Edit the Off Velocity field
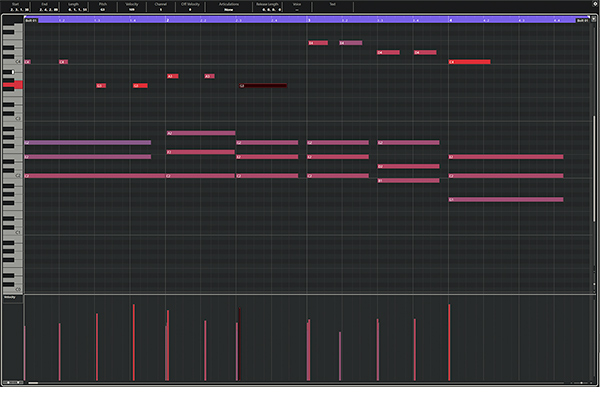Image resolution: width=600 pixels, height=400 pixels. pyautogui.click(x=190, y=9)
